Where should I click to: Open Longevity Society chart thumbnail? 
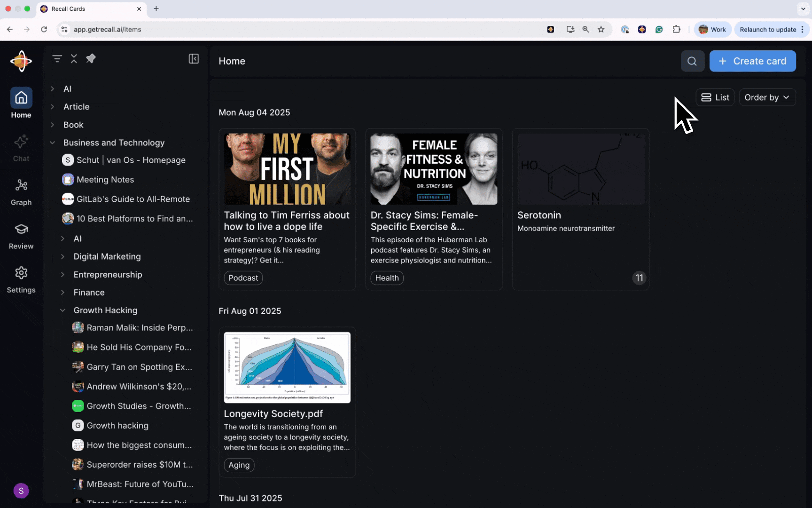point(287,367)
